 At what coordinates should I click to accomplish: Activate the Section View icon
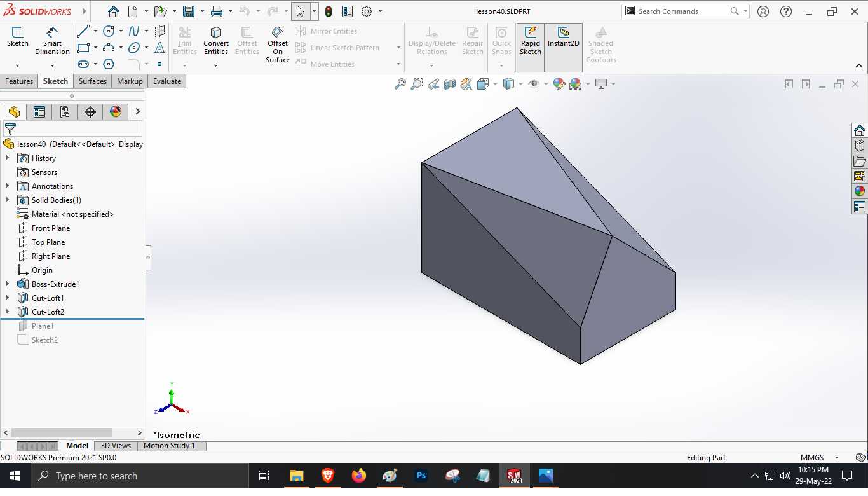[450, 84]
